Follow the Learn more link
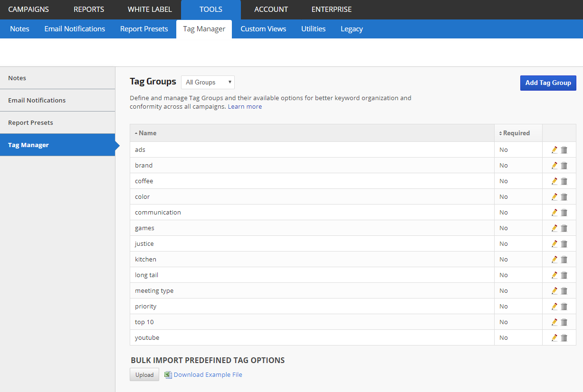Viewport: 583px width, 392px height. click(x=245, y=107)
